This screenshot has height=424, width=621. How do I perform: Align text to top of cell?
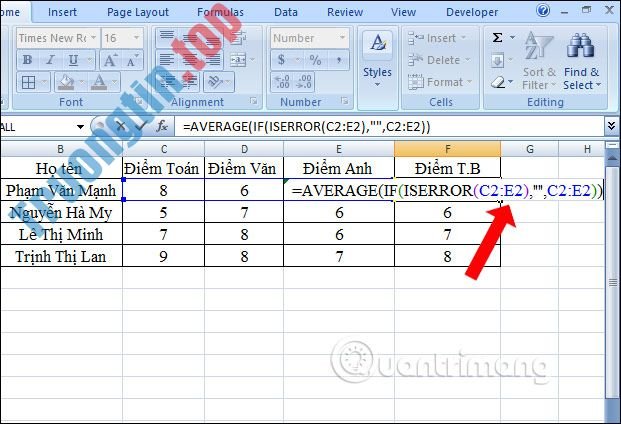[x=167, y=37]
